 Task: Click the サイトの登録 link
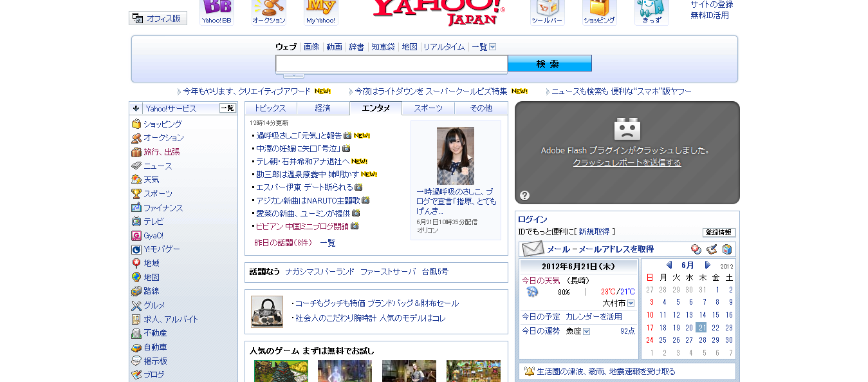click(x=712, y=5)
